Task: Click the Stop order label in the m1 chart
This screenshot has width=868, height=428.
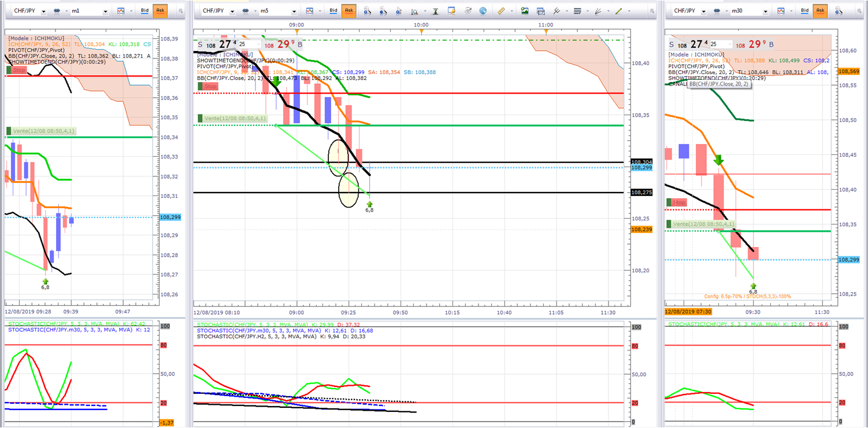Action: click(17, 70)
